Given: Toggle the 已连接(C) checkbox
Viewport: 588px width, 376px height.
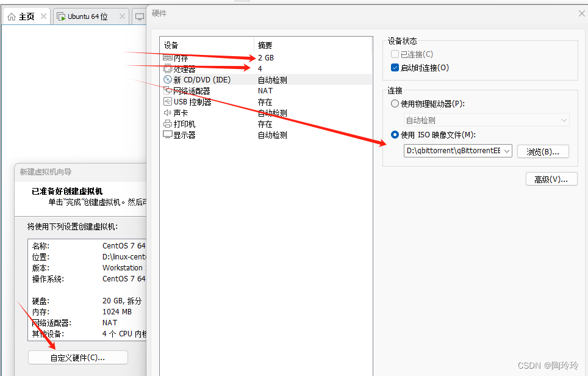Looking at the screenshot, I should [x=395, y=54].
